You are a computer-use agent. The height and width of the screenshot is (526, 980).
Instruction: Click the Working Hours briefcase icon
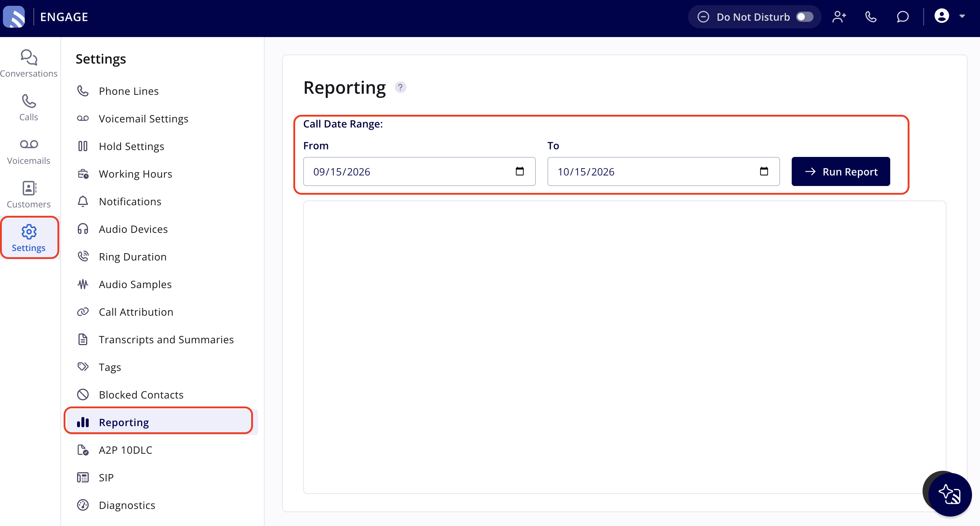83,174
